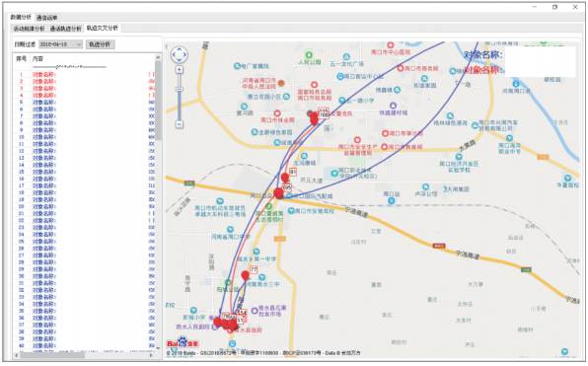Select the red list row numbered 1
This screenshot has width=588, height=366.
[x=85, y=74]
